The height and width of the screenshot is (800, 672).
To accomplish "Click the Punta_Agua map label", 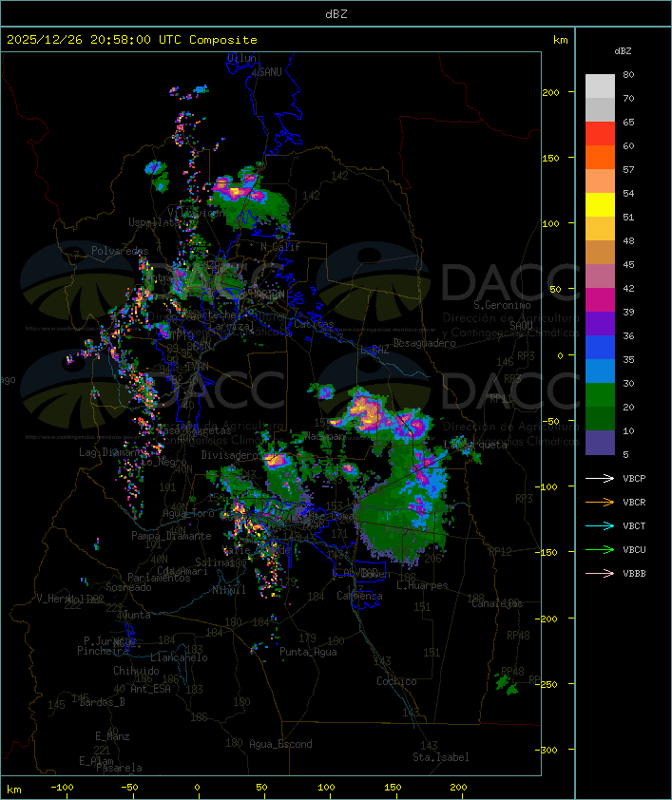I will click(x=308, y=652).
